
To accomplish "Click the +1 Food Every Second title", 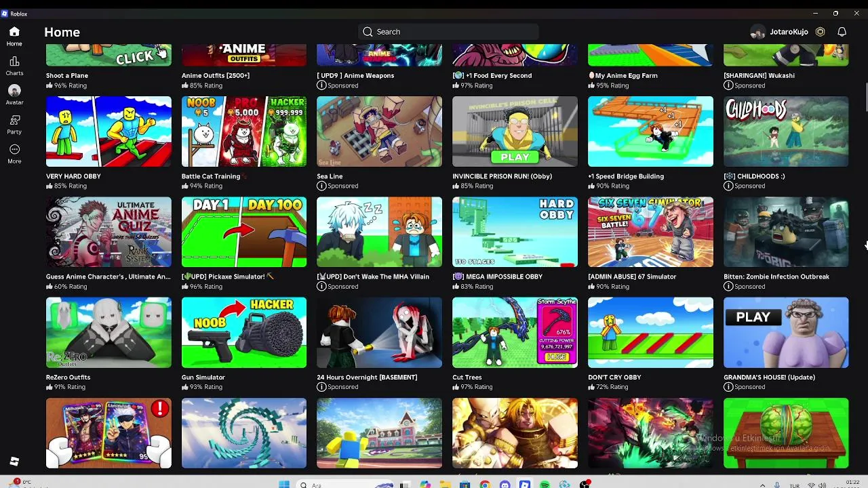I will (x=492, y=75).
